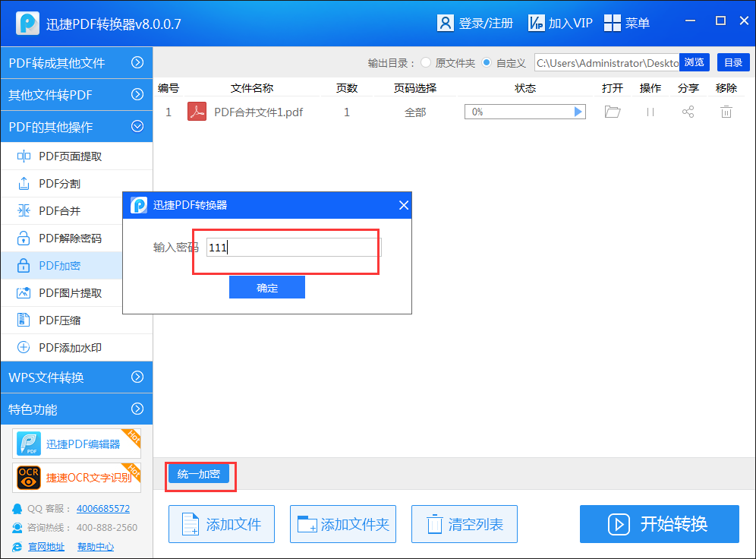Collapse PDF的其他操作 section
The image size is (756, 559).
tap(76, 126)
